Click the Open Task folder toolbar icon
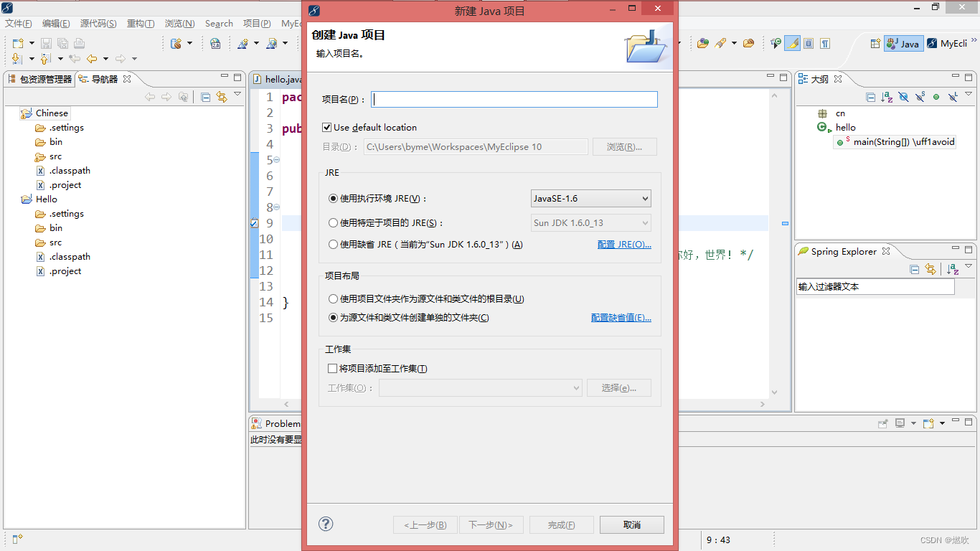980x551 pixels. point(748,43)
